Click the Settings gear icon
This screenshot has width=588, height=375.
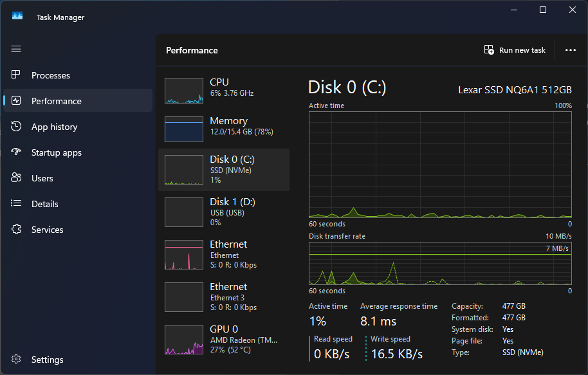pyautogui.click(x=17, y=360)
